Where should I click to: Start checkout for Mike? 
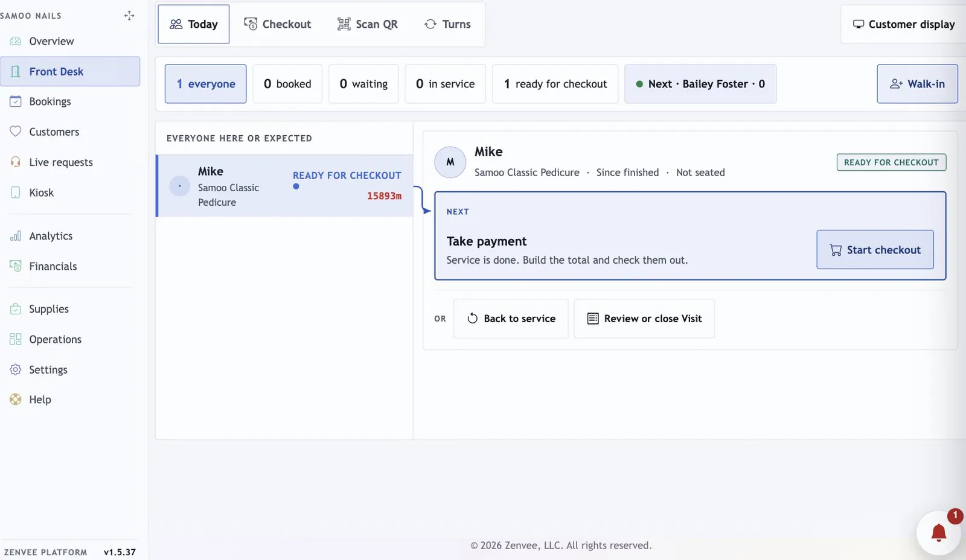[875, 250]
